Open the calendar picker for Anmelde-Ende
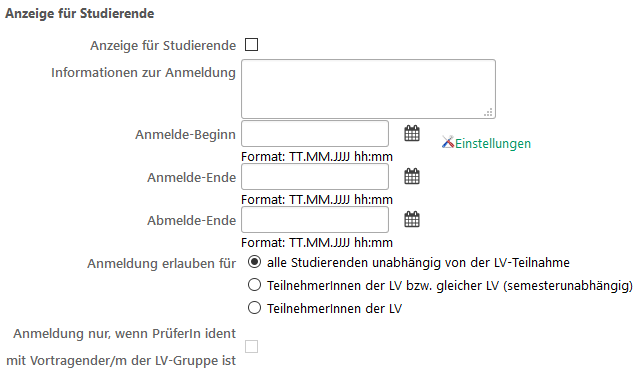Screen dimensions: 640x374 [412, 176]
